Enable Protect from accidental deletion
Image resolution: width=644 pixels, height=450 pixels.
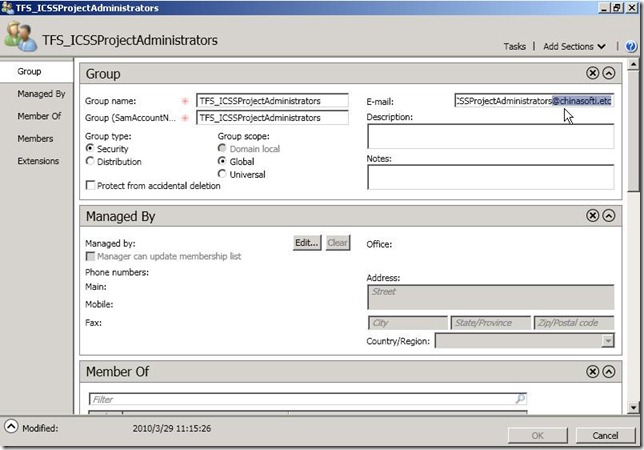(x=90, y=185)
